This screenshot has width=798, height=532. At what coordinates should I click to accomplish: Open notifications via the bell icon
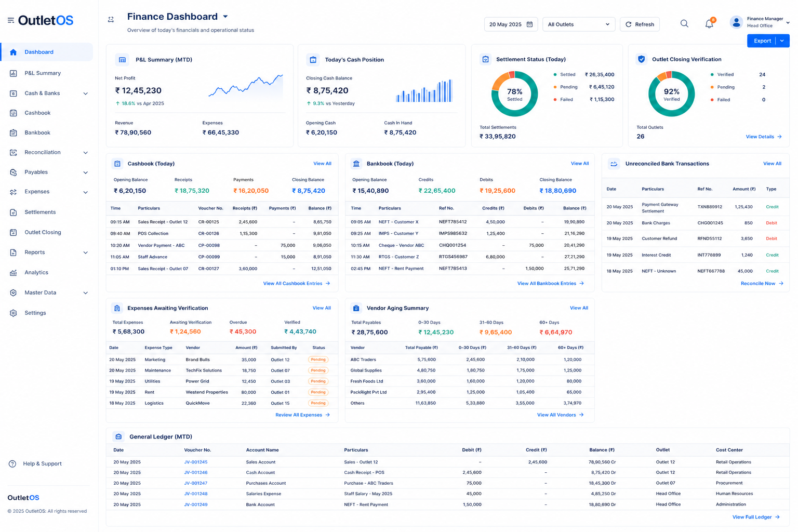click(709, 24)
